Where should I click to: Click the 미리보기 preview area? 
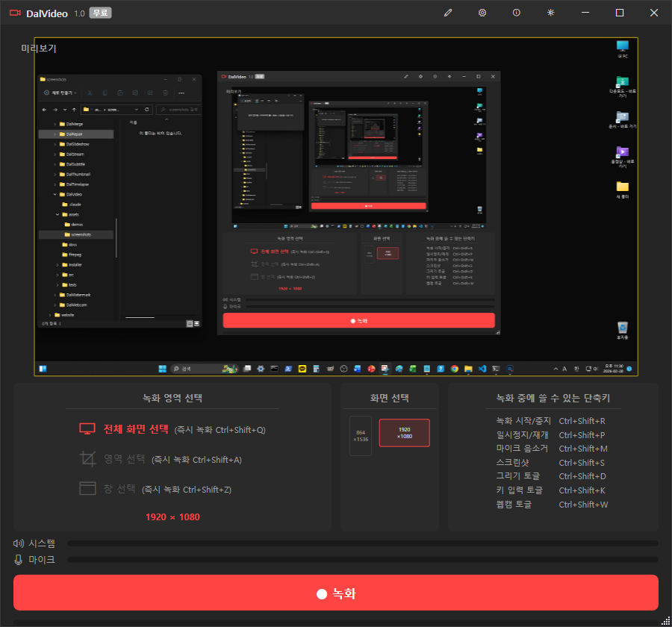(336, 205)
